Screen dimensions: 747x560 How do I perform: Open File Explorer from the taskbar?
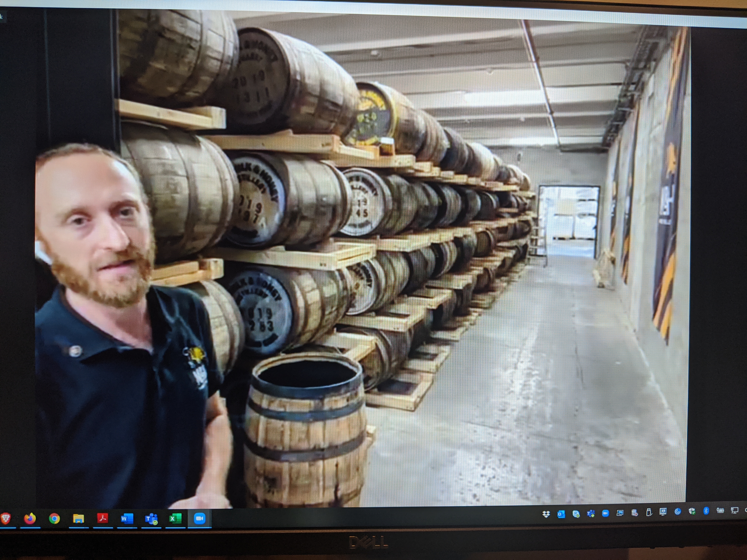pyautogui.click(x=78, y=518)
